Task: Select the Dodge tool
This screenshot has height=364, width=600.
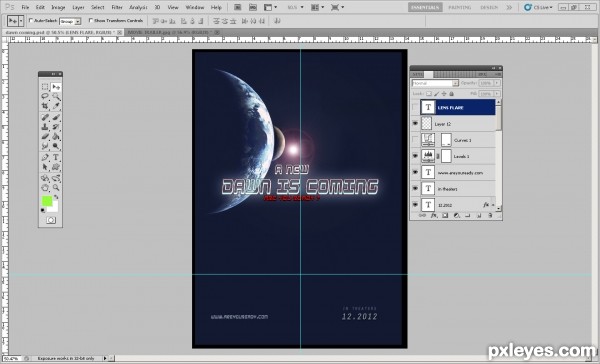Action: [x=56, y=146]
